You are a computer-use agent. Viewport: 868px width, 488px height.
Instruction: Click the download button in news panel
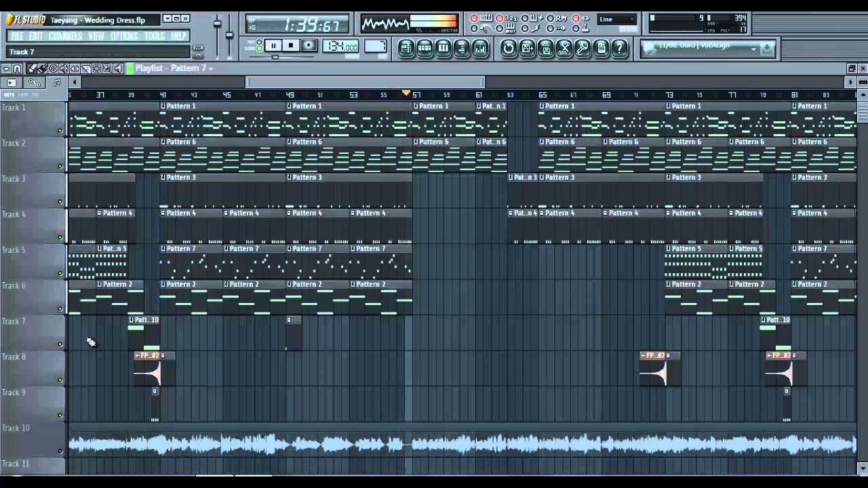tap(767, 48)
